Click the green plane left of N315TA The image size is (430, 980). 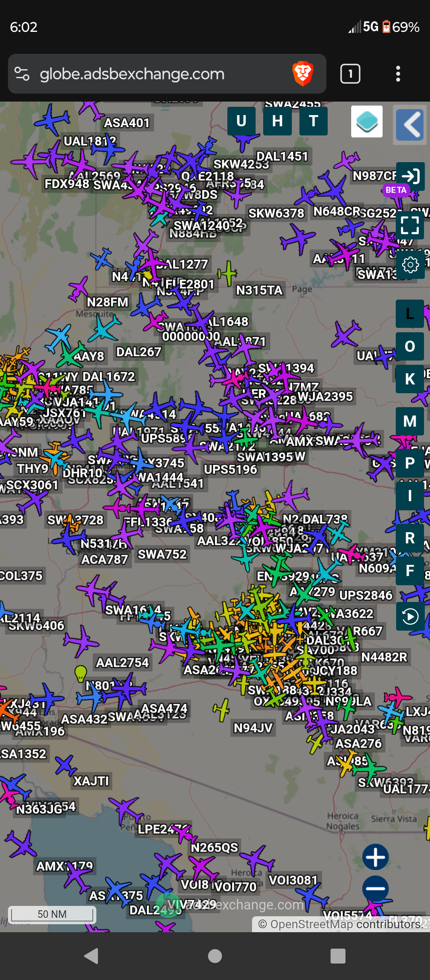click(x=228, y=273)
